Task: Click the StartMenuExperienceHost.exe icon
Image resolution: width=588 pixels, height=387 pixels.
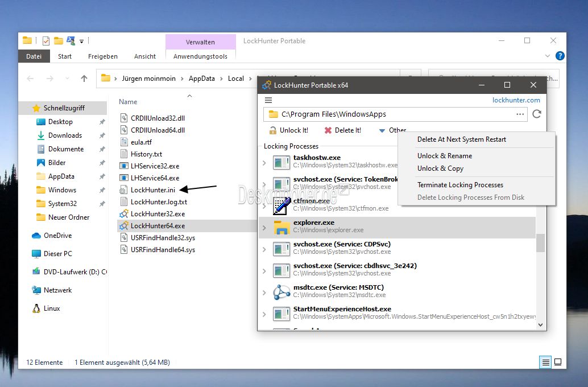Action: (281, 314)
